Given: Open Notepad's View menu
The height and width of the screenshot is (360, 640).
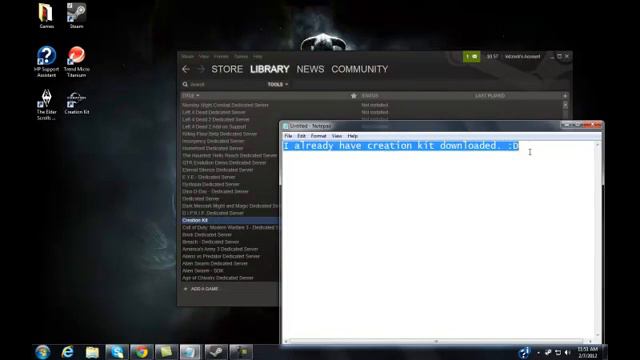Looking at the screenshot, I should click(337, 136).
